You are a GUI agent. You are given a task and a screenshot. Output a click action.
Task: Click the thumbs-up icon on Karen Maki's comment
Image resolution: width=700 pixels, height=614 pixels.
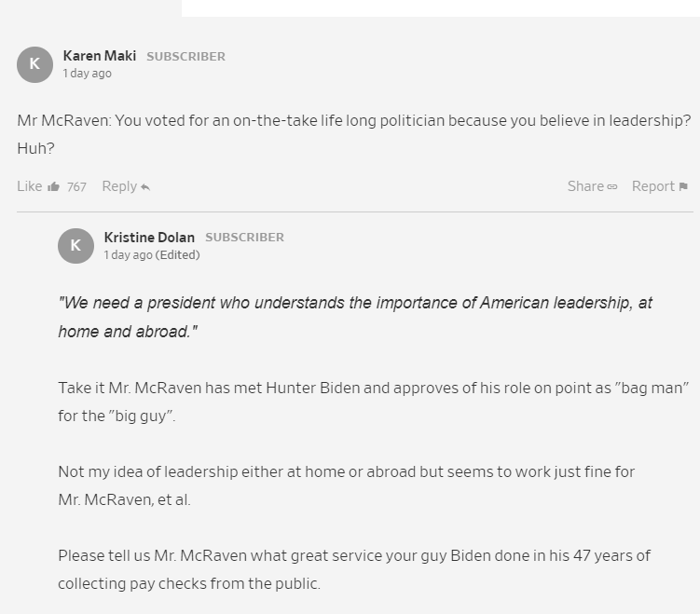[53, 186]
